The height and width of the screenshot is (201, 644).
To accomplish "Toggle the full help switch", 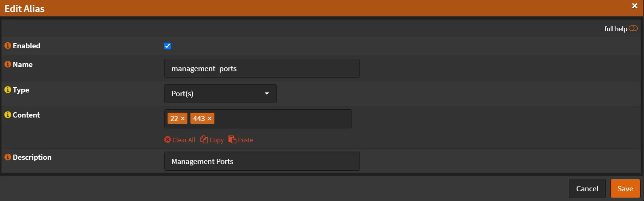I will pos(633,28).
